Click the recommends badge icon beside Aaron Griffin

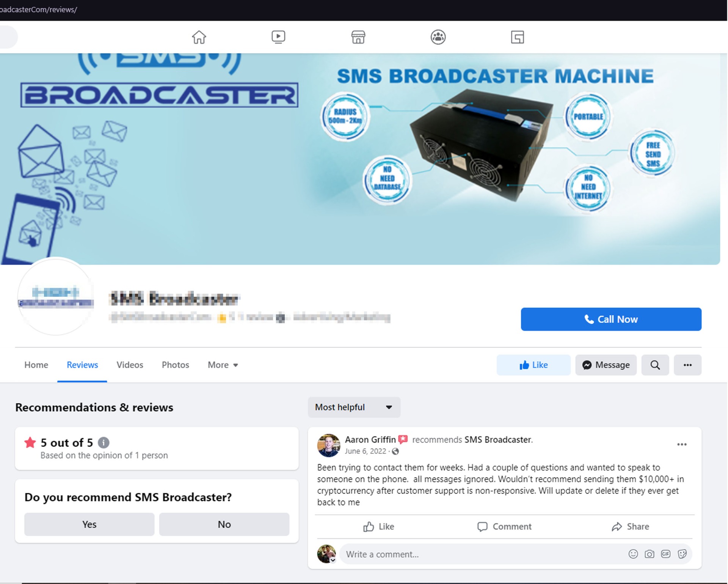tap(403, 439)
